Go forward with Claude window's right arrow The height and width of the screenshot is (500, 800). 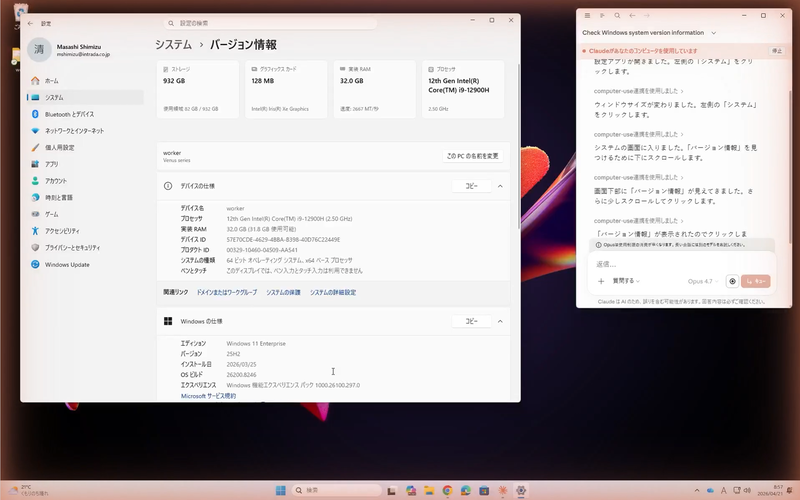(647, 16)
